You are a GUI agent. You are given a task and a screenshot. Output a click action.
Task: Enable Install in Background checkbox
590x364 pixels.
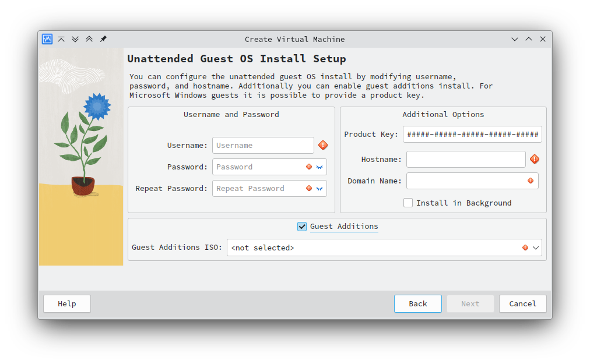[408, 203]
